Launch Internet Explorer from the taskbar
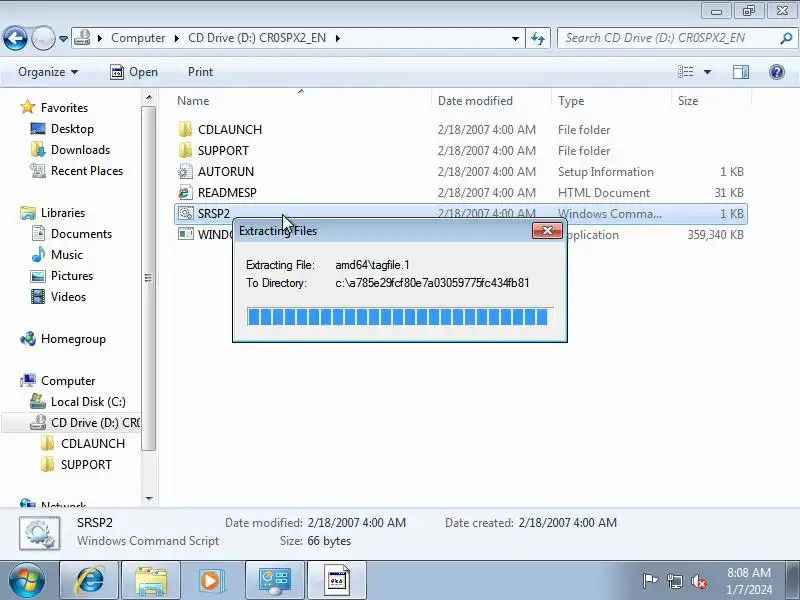Screen dimensions: 800x600 coord(89,580)
